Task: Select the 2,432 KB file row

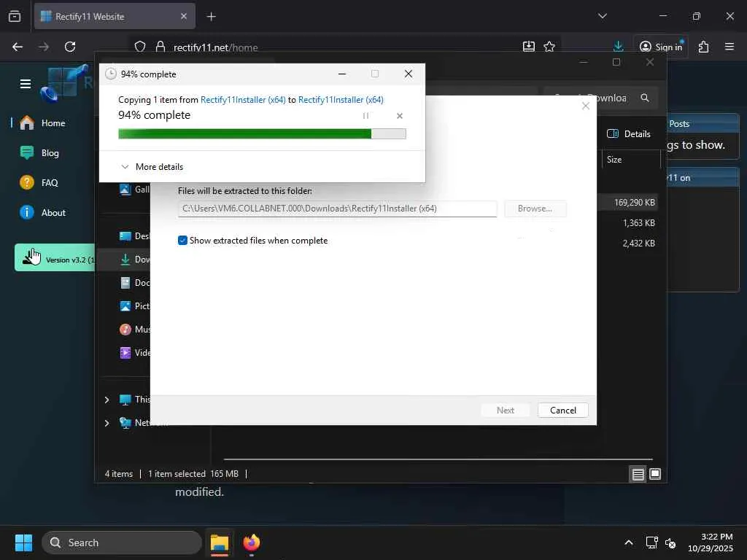Action: pyautogui.click(x=639, y=244)
